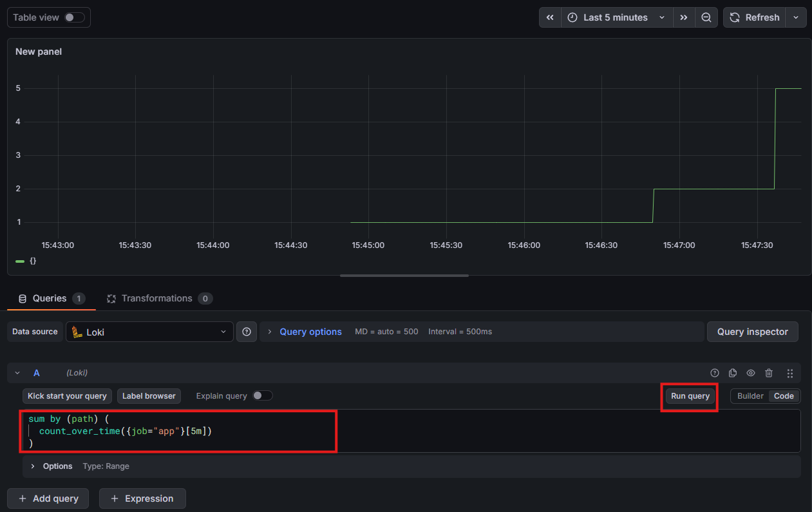Click the (Loki) label in query header
This screenshot has width=812, height=512.
click(77, 373)
